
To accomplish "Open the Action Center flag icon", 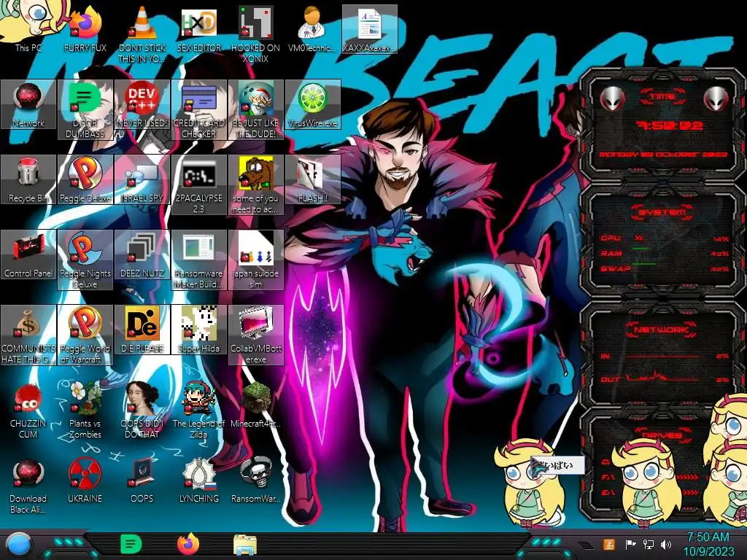I will [x=630, y=544].
